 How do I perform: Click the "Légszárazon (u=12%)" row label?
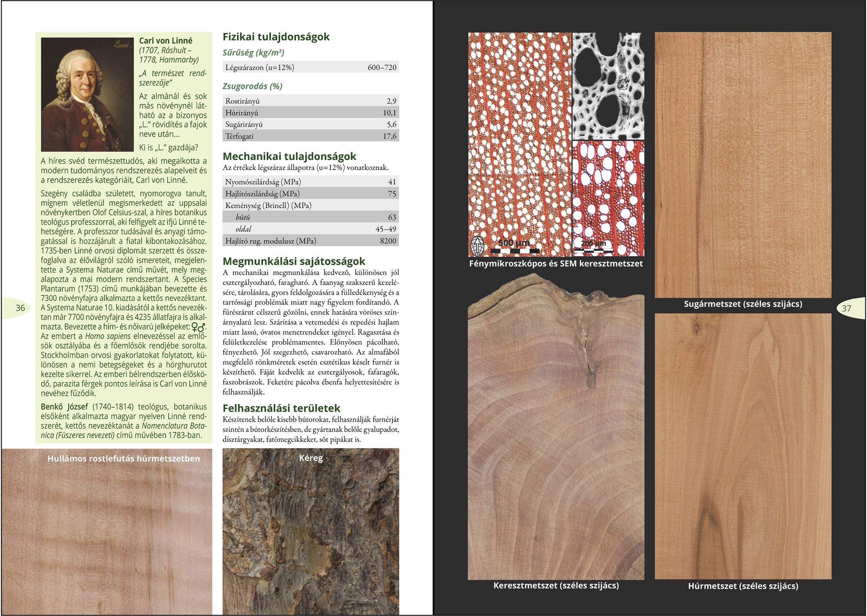pyautogui.click(x=260, y=67)
